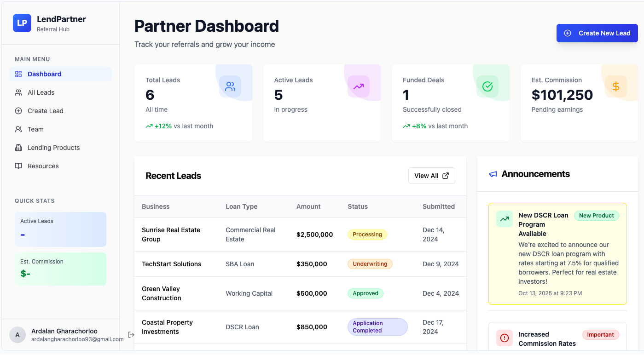Viewport: 644px width, 355px height.
Task: Click the Funded Deals green checkmark icon
Action: [487, 86]
